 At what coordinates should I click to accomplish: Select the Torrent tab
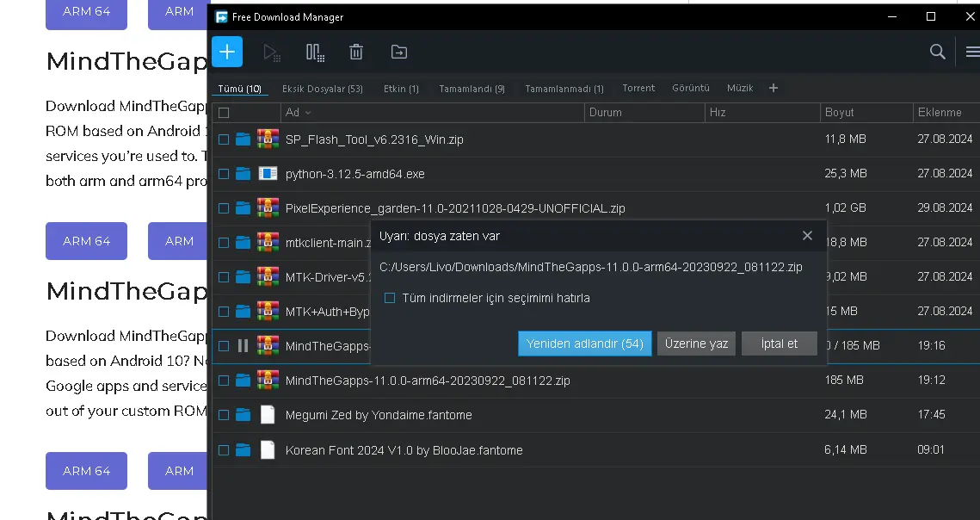[x=638, y=88]
